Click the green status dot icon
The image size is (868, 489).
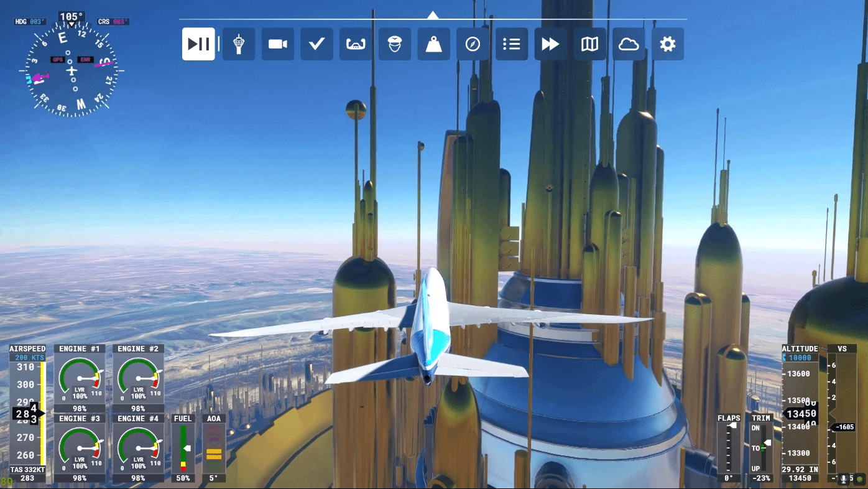click(859, 478)
